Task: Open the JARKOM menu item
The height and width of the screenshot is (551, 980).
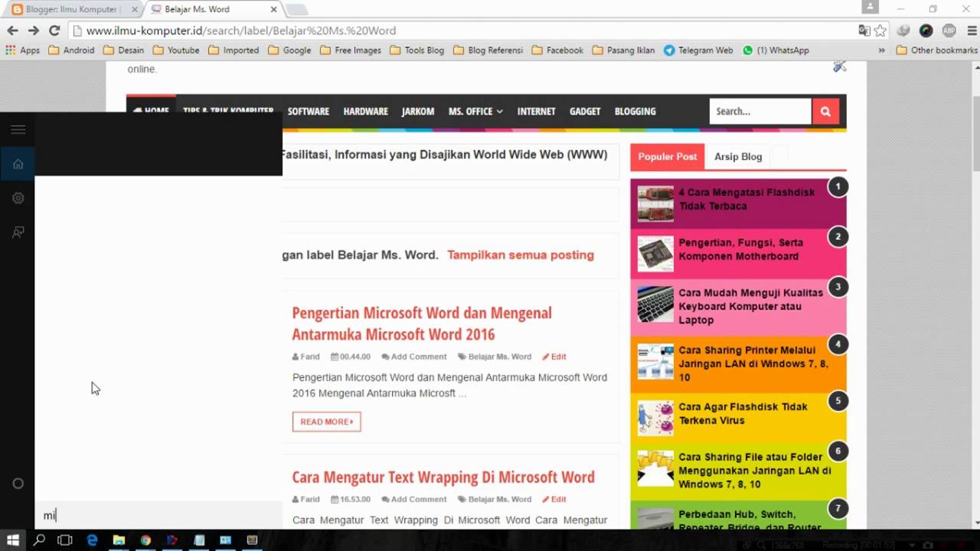Action: tap(418, 112)
